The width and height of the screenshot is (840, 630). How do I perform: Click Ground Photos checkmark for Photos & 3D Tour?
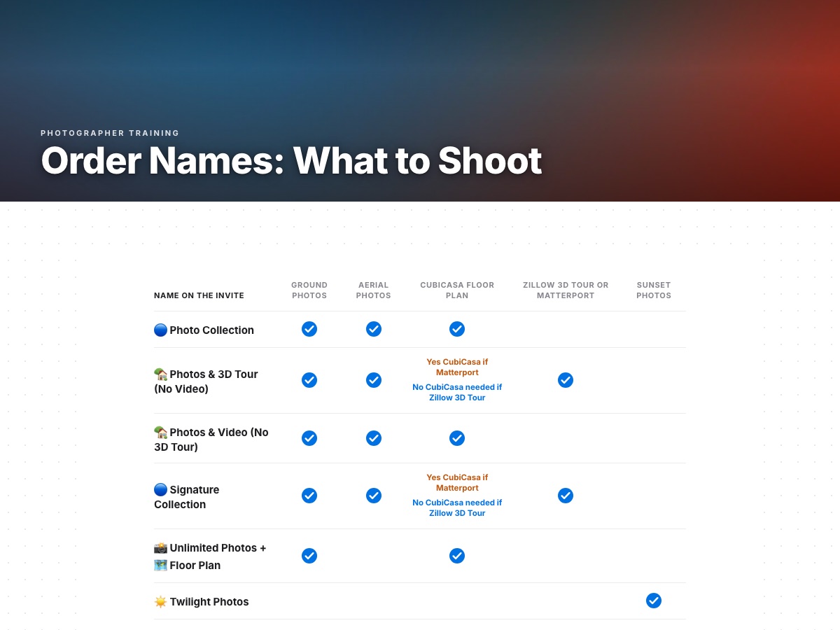click(309, 380)
